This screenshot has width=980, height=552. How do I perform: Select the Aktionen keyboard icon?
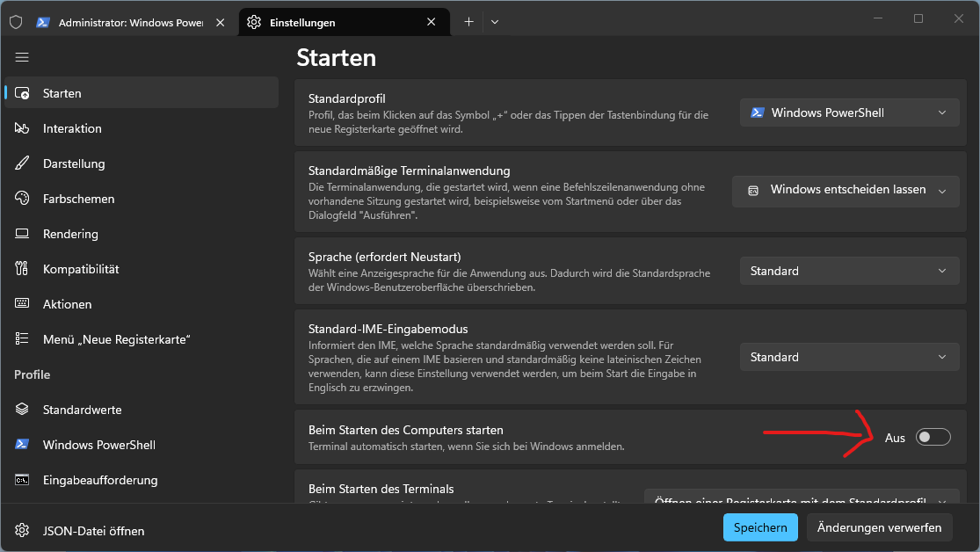[21, 304]
